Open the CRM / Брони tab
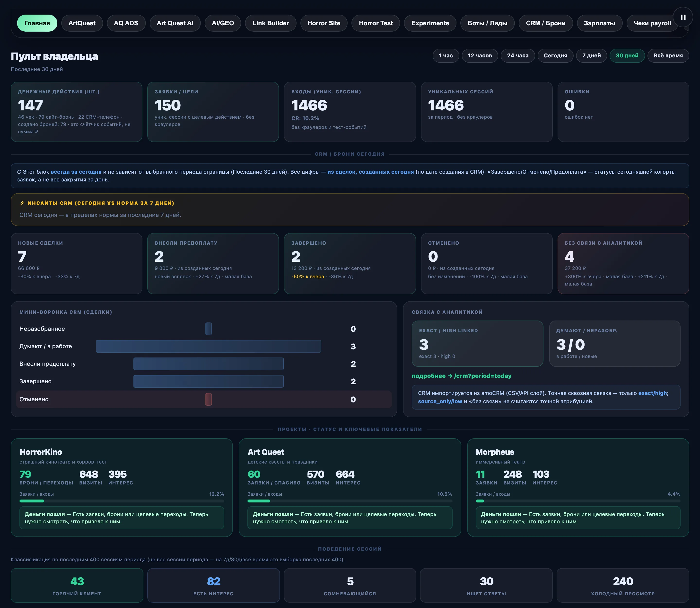 (x=546, y=23)
